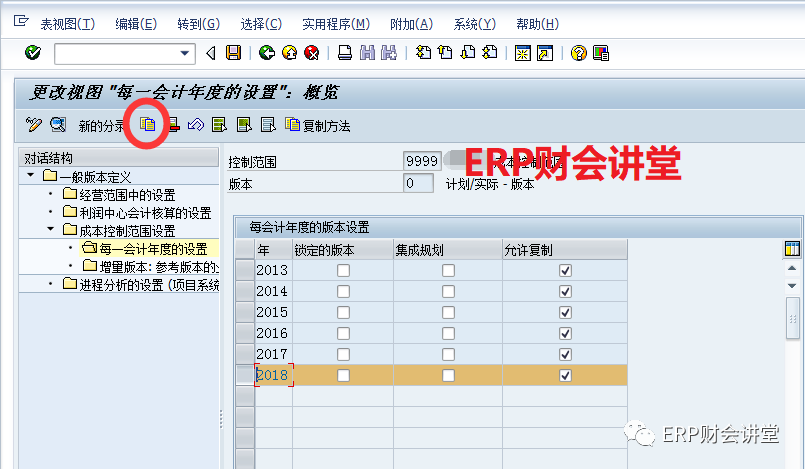Open table column settings icon
Viewport: 805px width, 469px height.
792,249
